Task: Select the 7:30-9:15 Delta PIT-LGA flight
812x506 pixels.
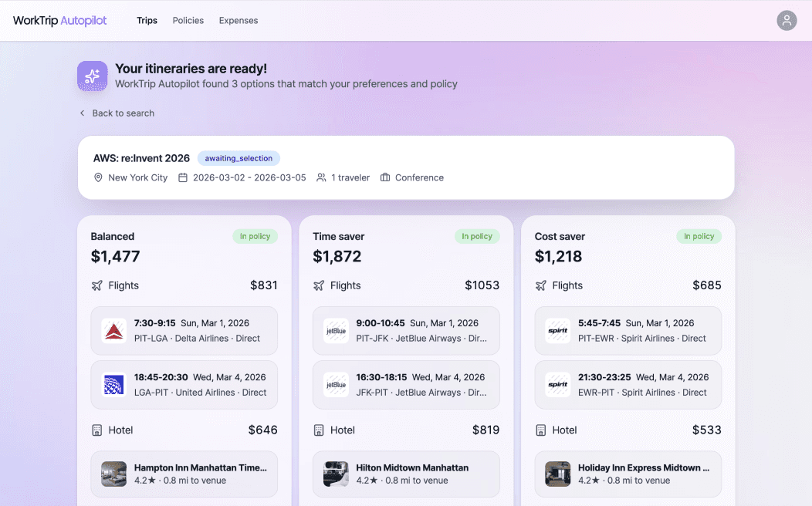Action: pos(184,331)
